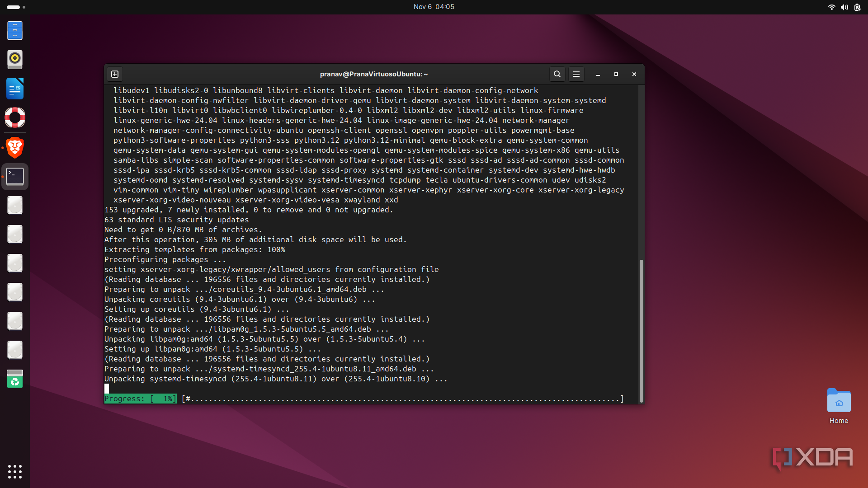The height and width of the screenshot is (488, 868).
Task: Click the 'Need to get 0 B/870 MB' line
Action: point(183,230)
